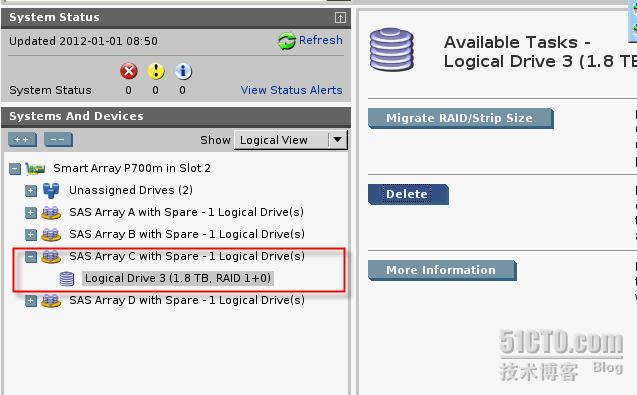637x395 pixels.
Task: Click Migrate RAID/Strip Size button
Action: click(461, 118)
